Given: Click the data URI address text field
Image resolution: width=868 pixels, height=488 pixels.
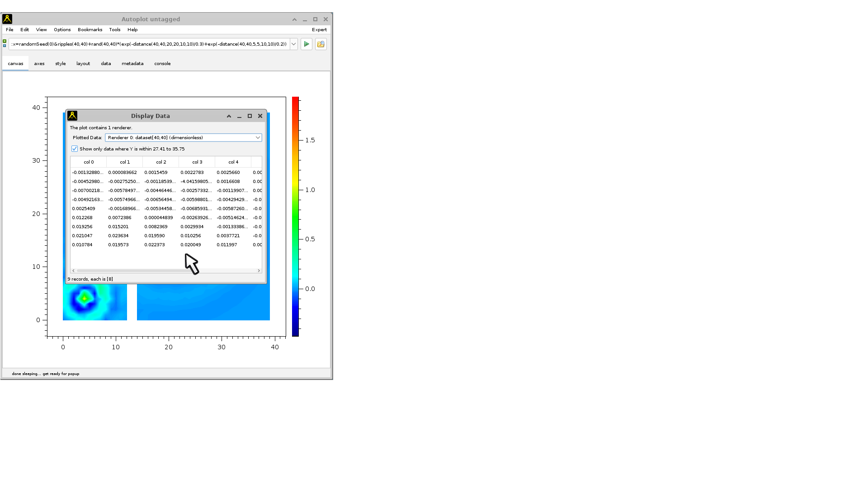Looking at the screenshot, I should 149,44.
